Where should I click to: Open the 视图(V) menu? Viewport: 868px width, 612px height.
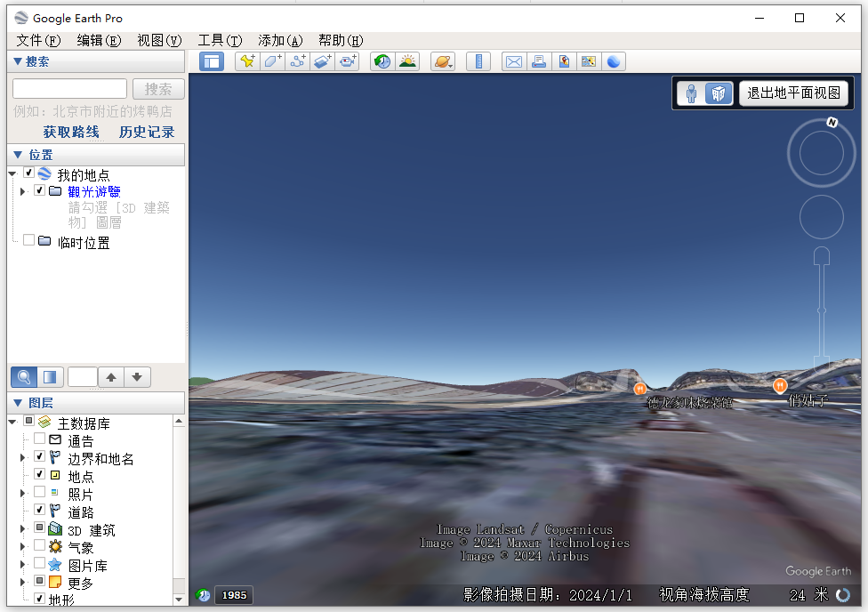158,40
